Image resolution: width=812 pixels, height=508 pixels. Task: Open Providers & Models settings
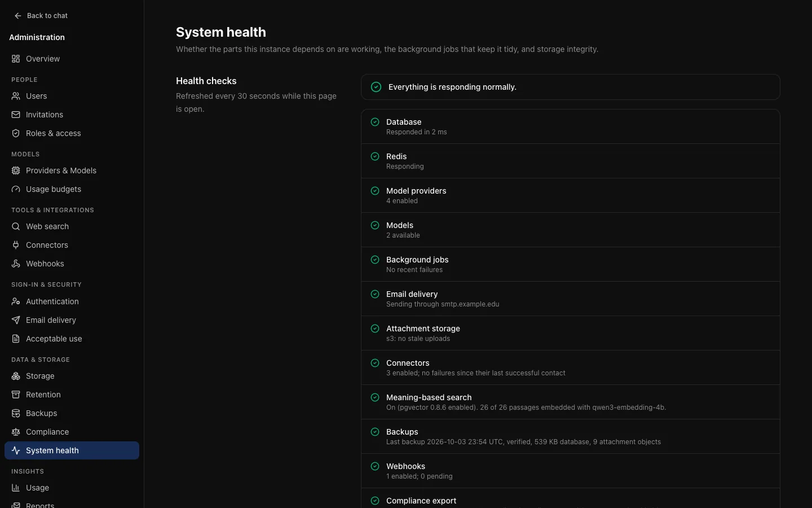[x=72, y=170]
